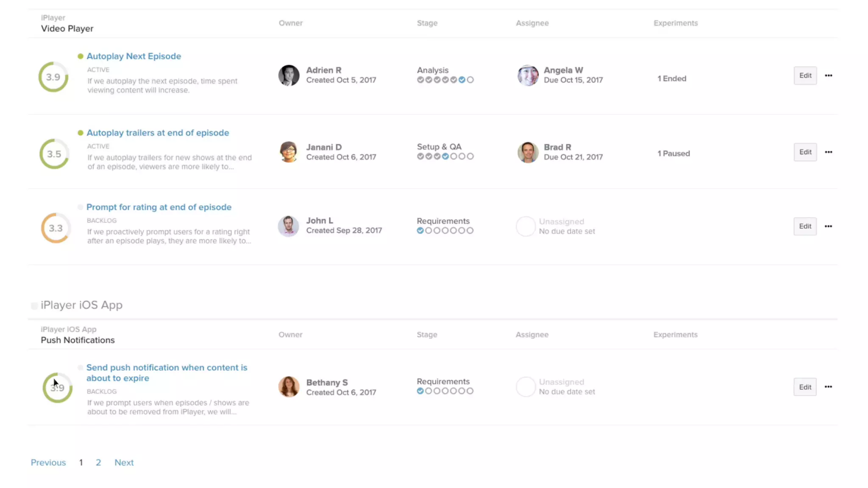Open the Prompt for rating at end of episode link
Screen dimensions: 868x488
pyautogui.click(x=159, y=207)
